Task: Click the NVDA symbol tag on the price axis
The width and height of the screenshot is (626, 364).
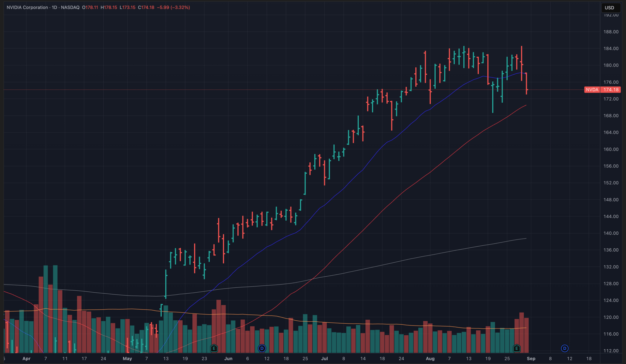Action: (592, 90)
